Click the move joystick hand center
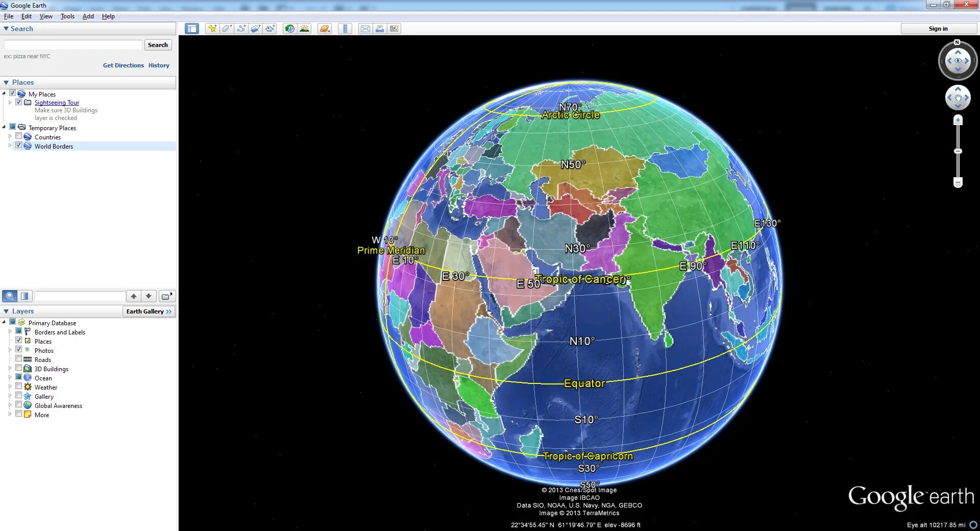Screen dimensions: 980x531 [x=958, y=98]
